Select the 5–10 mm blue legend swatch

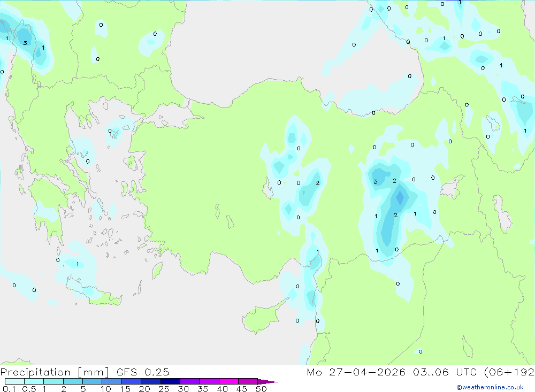[93, 381]
